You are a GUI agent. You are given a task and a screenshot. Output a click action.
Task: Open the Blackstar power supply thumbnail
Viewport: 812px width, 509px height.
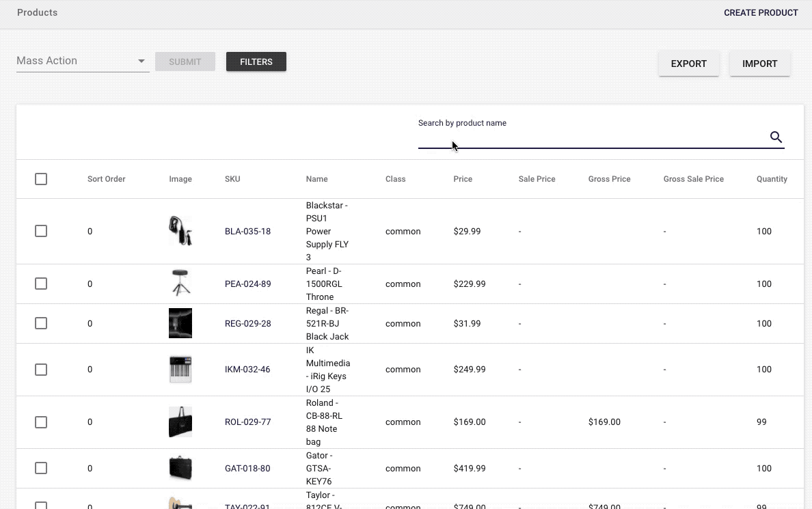click(x=180, y=231)
